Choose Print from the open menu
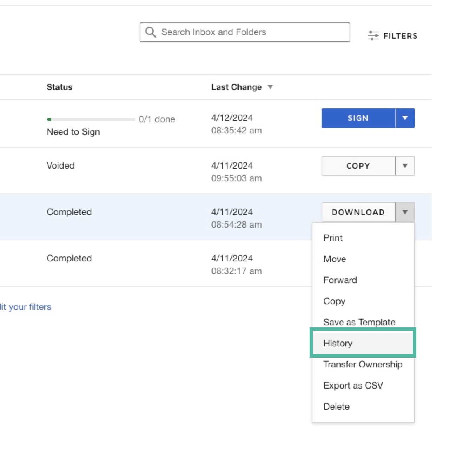The width and height of the screenshot is (476, 456). tap(332, 238)
